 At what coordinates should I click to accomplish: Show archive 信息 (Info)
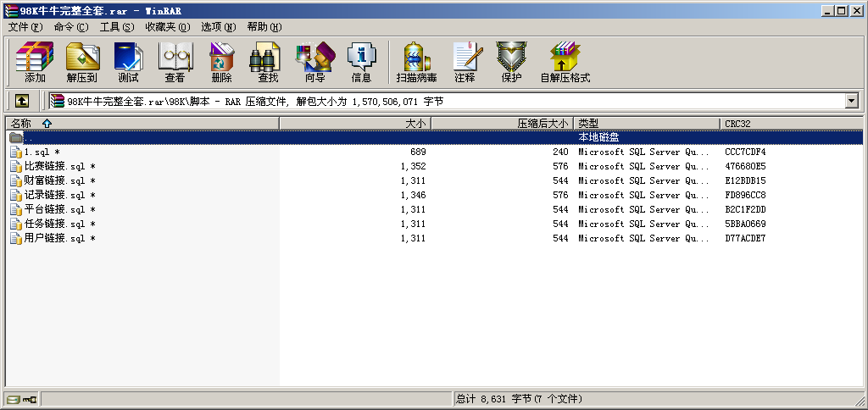(x=361, y=62)
